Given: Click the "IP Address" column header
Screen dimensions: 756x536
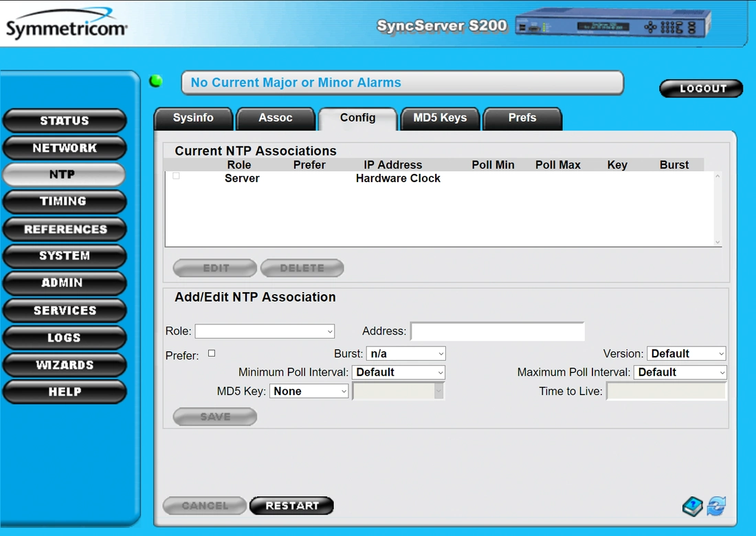Looking at the screenshot, I should point(392,165).
